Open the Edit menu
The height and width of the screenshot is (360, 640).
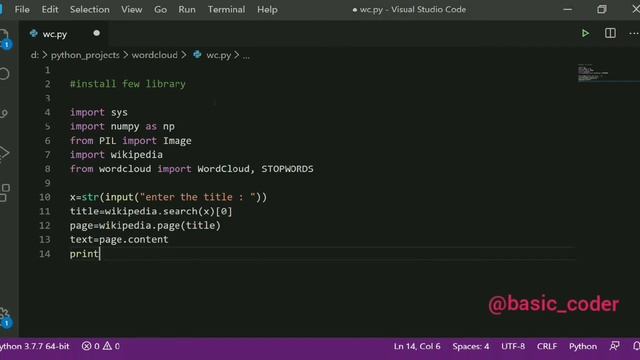coord(50,9)
